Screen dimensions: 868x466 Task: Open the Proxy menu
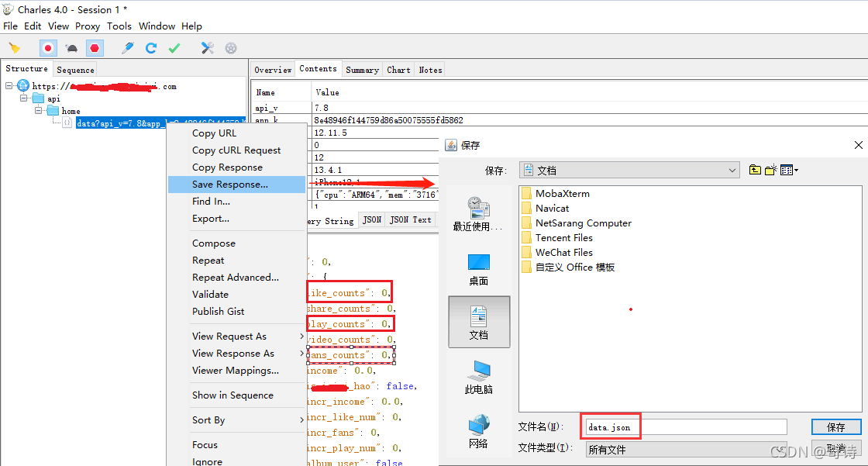point(88,26)
